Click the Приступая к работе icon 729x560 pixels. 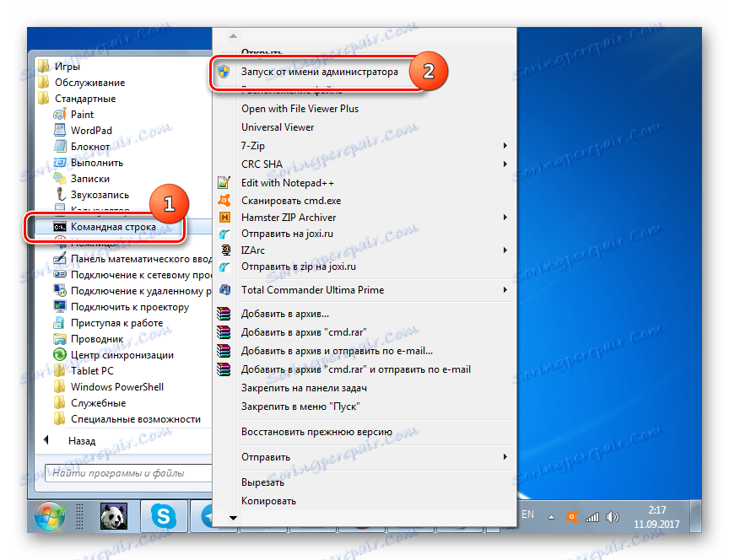[60, 322]
